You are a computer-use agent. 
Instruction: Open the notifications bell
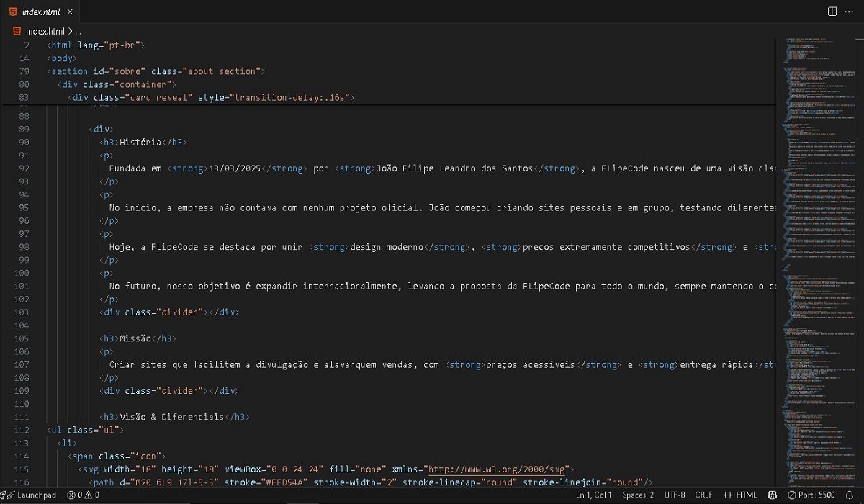851,495
